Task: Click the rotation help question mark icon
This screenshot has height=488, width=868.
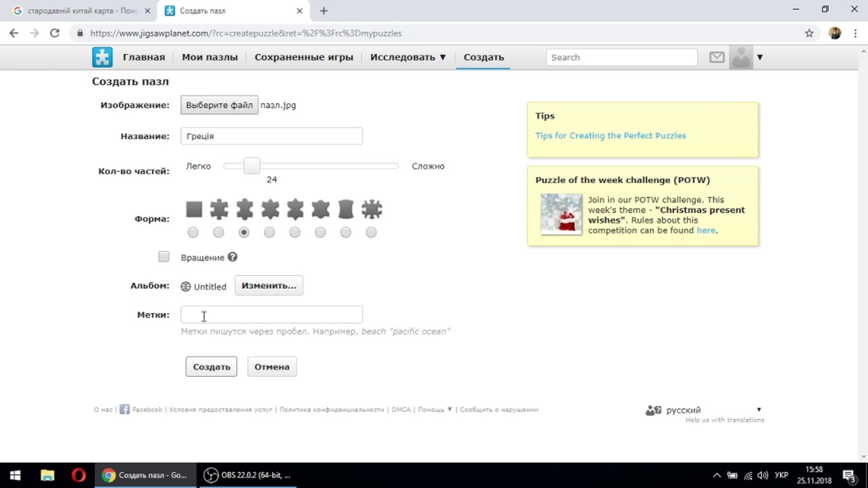Action: (x=233, y=257)
